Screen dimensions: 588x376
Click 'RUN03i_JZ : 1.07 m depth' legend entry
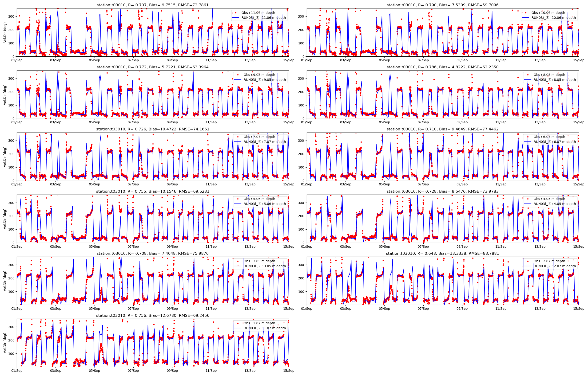click(x=265, y=328)
